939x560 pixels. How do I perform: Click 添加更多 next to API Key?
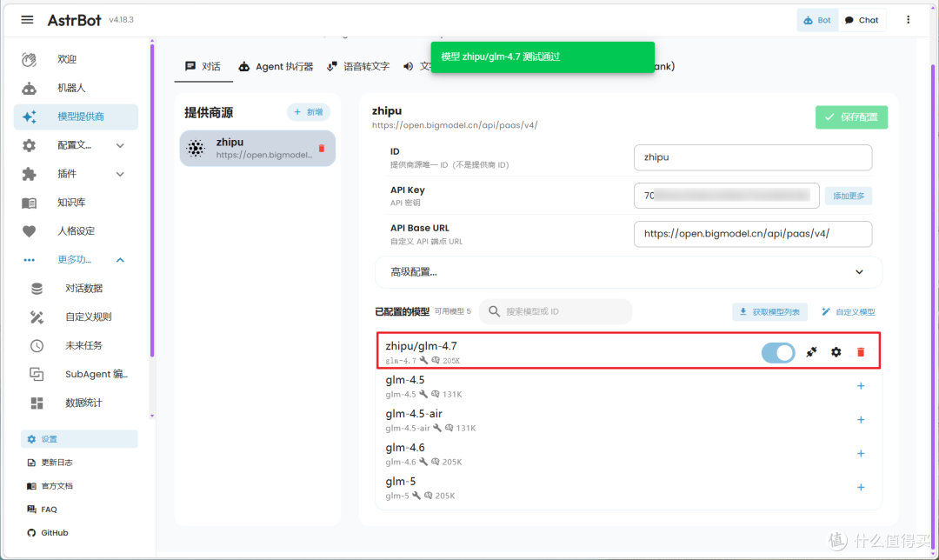[848, 196]
